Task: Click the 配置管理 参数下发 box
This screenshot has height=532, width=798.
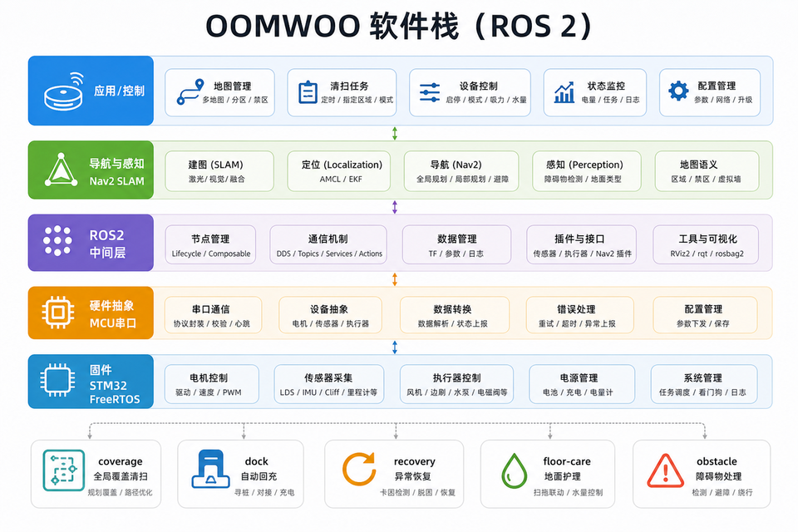Action: 705,315
